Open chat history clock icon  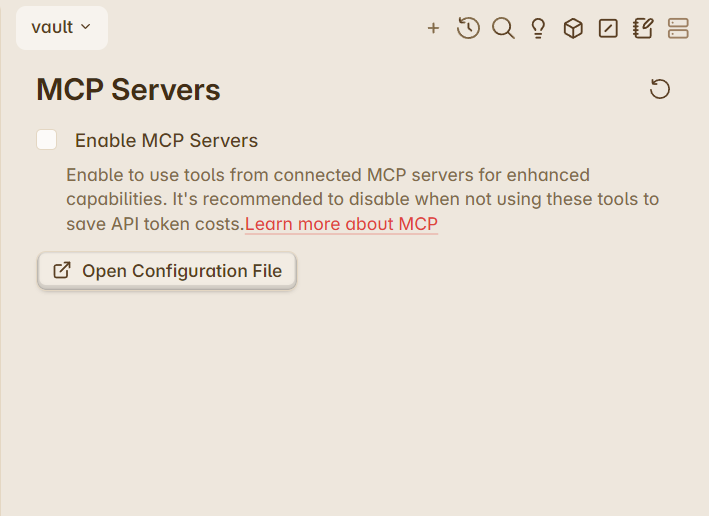pos(468,28)
